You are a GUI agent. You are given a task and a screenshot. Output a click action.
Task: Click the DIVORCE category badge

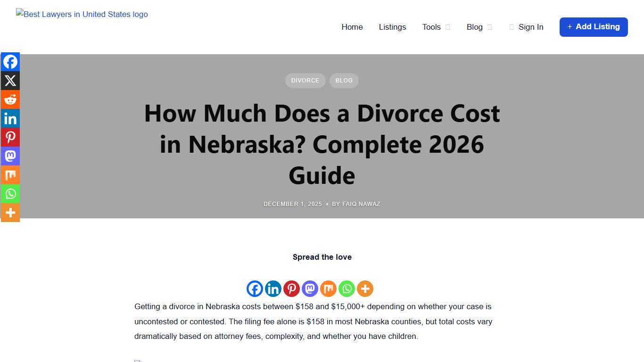point(305,80)
